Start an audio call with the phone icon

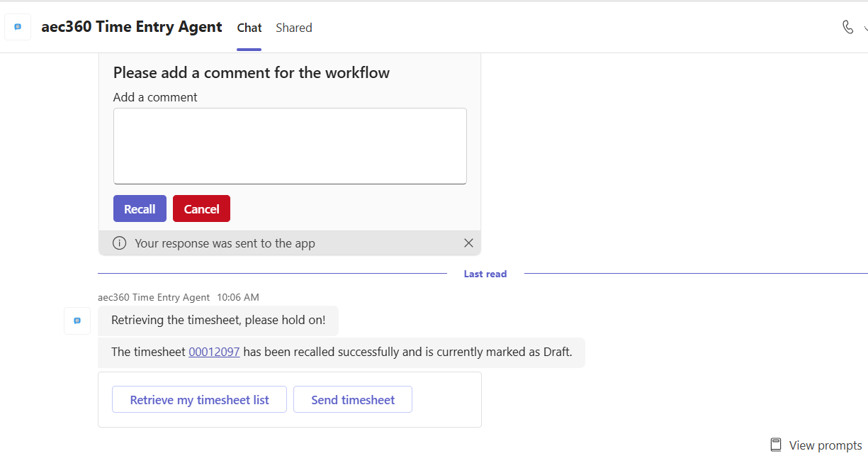coord(847,27)
